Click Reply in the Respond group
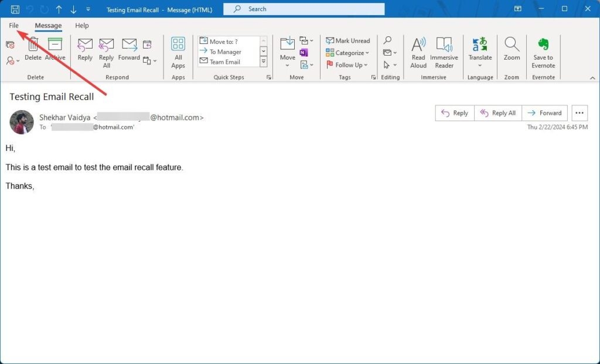This screenshot has height=364, width=600. pyautogui.click(x=85, y=49)
